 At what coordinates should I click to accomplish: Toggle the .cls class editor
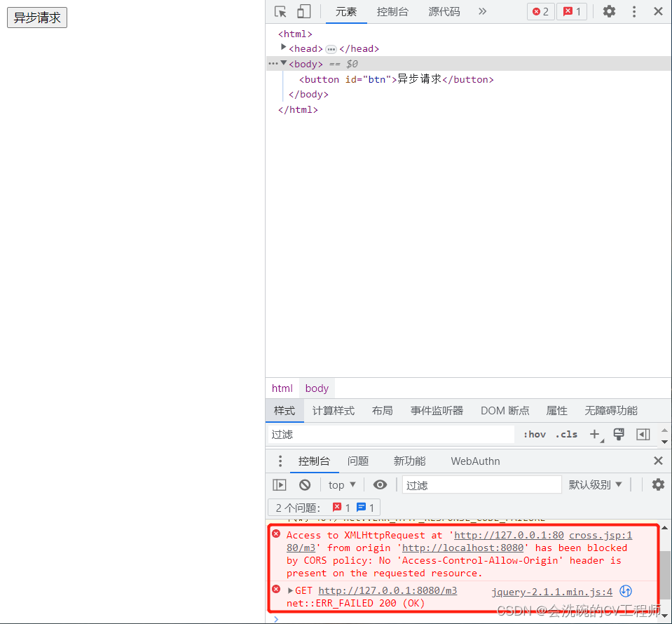566,435
